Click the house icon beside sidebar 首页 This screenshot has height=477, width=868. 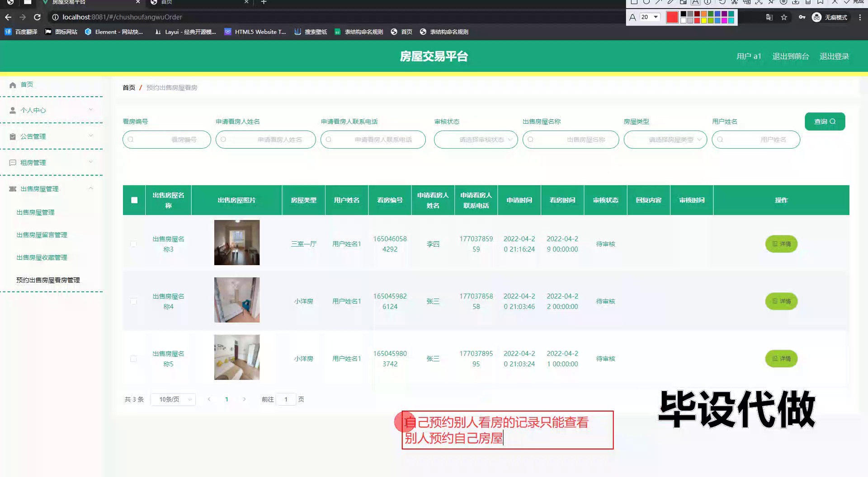click(13, 85)
